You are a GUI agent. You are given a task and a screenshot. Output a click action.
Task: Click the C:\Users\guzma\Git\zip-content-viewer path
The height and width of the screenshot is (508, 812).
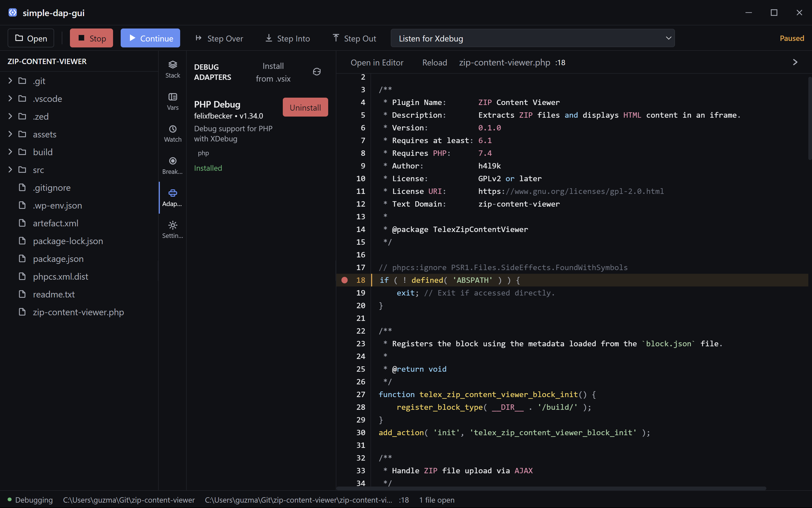tap(129, 500)
